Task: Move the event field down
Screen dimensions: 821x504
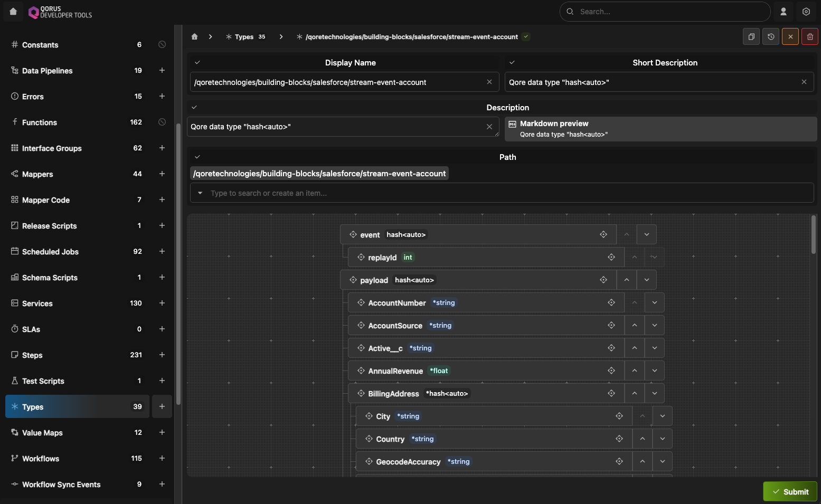Action: click(647, 234)
